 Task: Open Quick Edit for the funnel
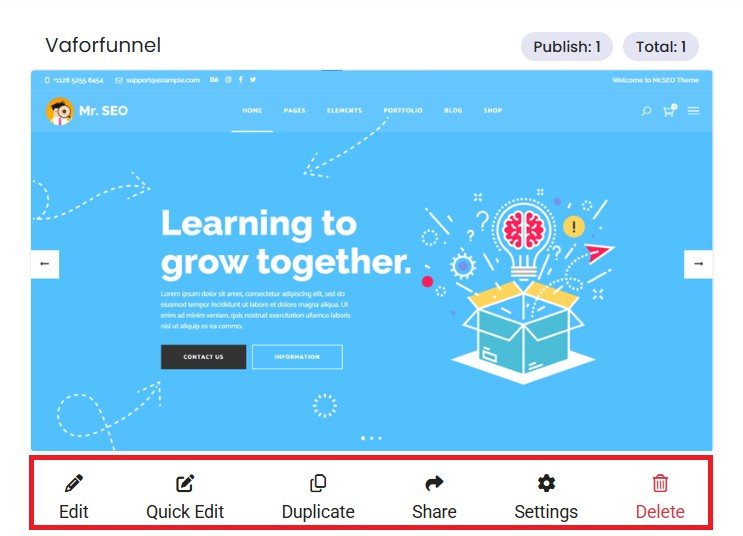pyautogui.click(x=185, y=484)
